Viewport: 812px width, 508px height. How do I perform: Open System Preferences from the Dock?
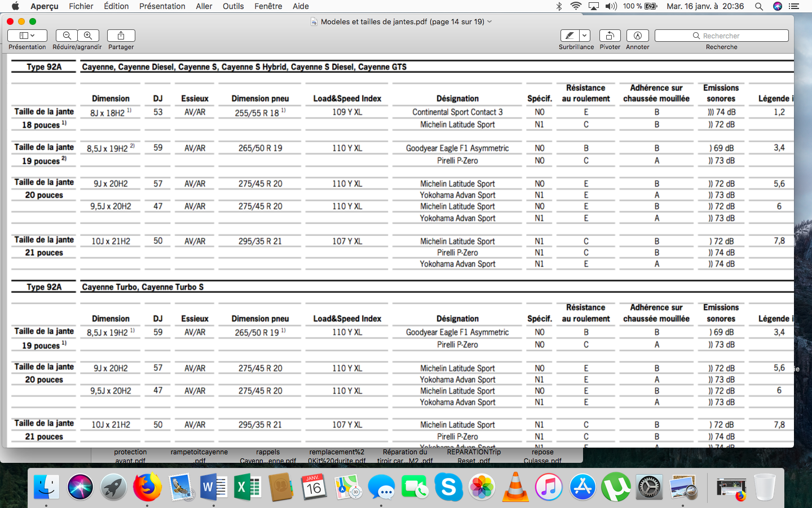click(x=649, y=487)
